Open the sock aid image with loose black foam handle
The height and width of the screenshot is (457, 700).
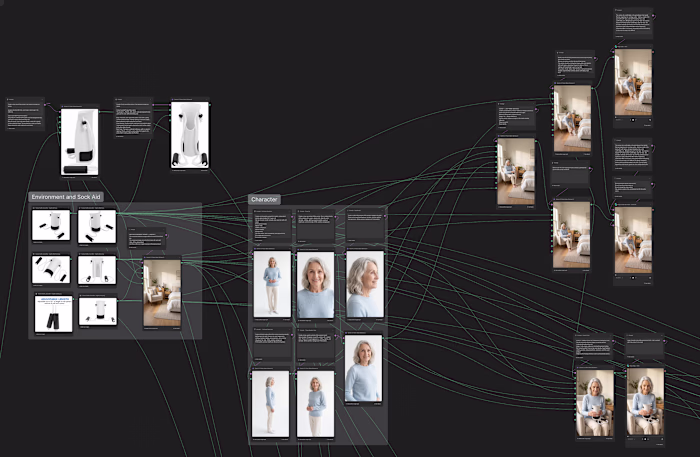80,142
